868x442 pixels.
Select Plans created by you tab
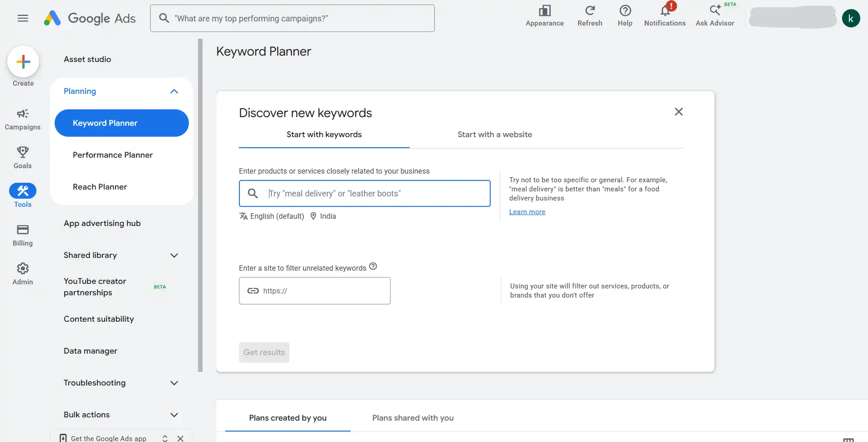coord(288,418)
